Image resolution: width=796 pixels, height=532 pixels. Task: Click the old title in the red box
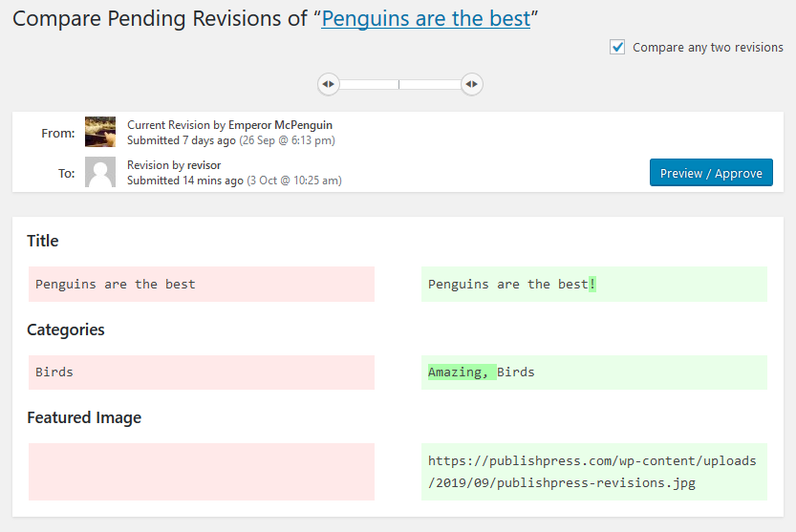pos(116,284)
